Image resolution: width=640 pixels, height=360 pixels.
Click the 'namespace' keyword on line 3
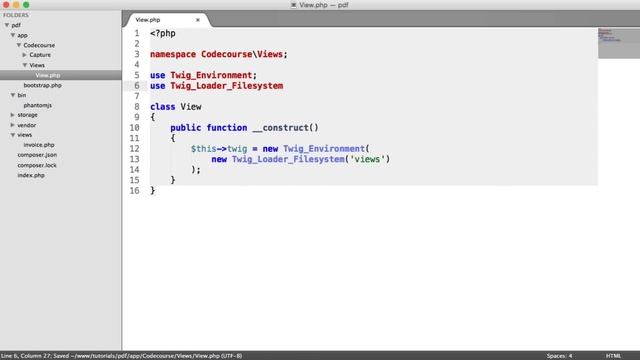tap(173, 54)
